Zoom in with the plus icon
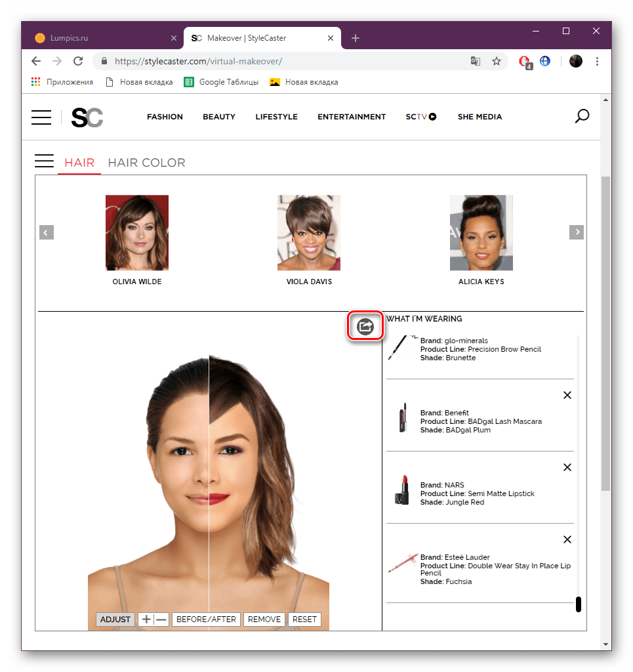This screenshot has width=633, height=672. click(x=146, y=619)
